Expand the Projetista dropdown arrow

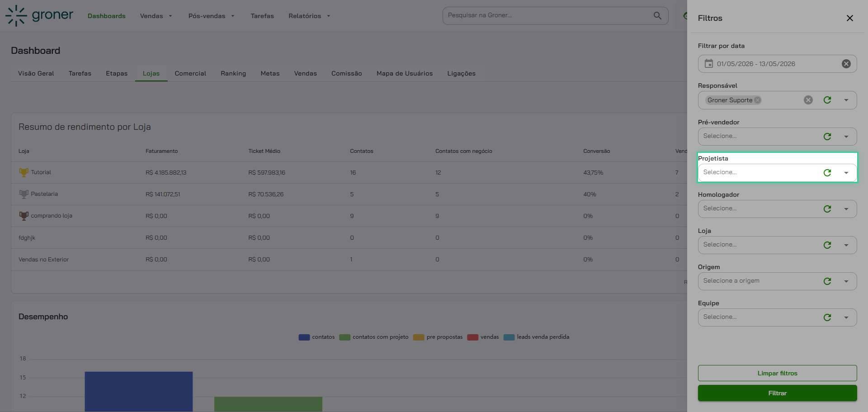point(846,172)
